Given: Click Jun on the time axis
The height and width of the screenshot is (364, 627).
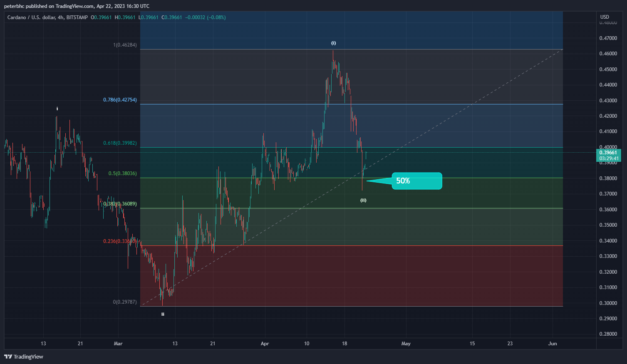Looking at the screenshot, I should coord(553,344).
